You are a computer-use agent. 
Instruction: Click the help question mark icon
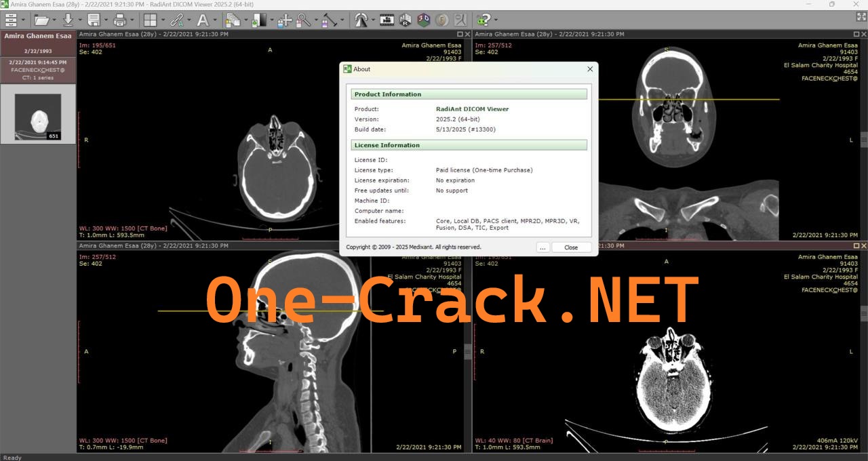point(484,20)
